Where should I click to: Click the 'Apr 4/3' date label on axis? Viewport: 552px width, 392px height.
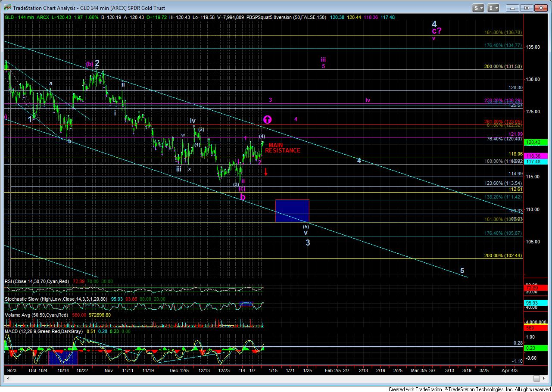point(510,370)
